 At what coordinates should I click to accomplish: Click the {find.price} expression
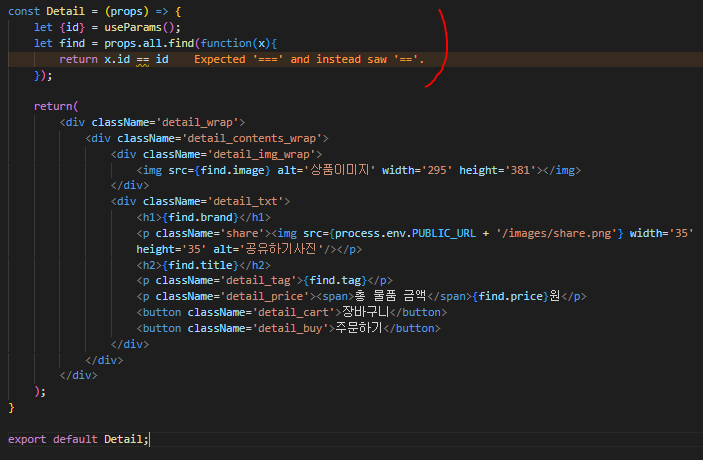511,296
